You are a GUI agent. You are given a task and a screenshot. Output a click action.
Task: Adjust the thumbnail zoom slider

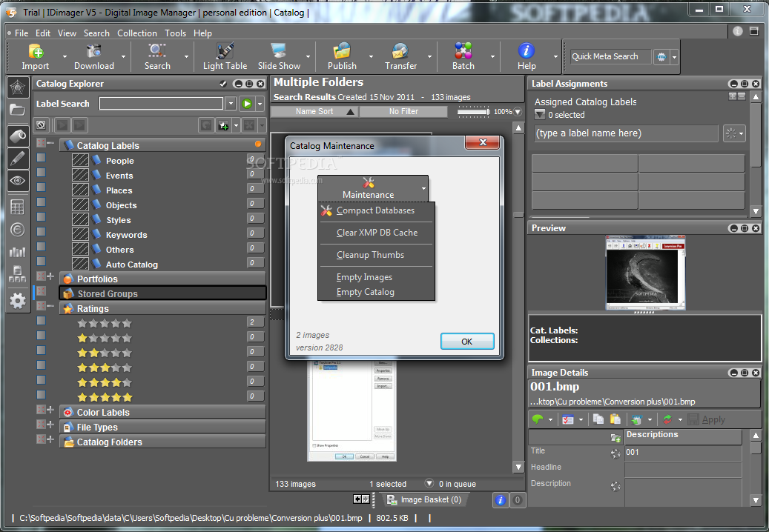(474, 112)
